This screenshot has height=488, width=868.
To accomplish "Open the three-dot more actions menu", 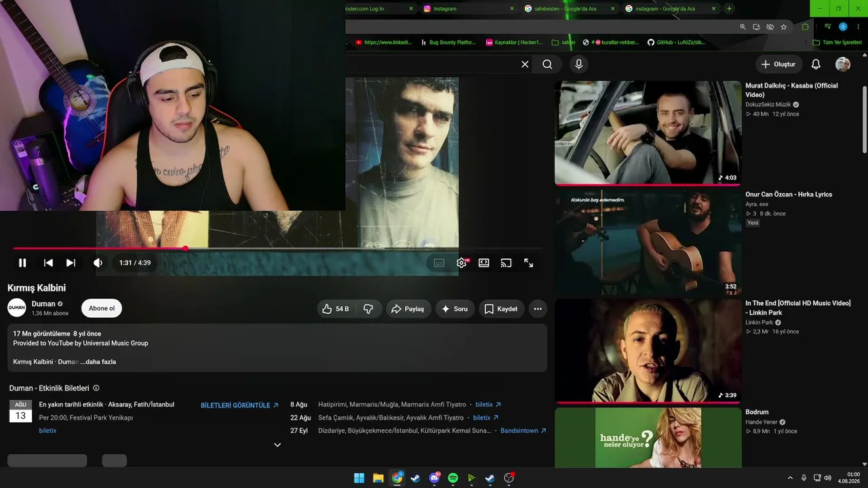I will pos(538,309).
